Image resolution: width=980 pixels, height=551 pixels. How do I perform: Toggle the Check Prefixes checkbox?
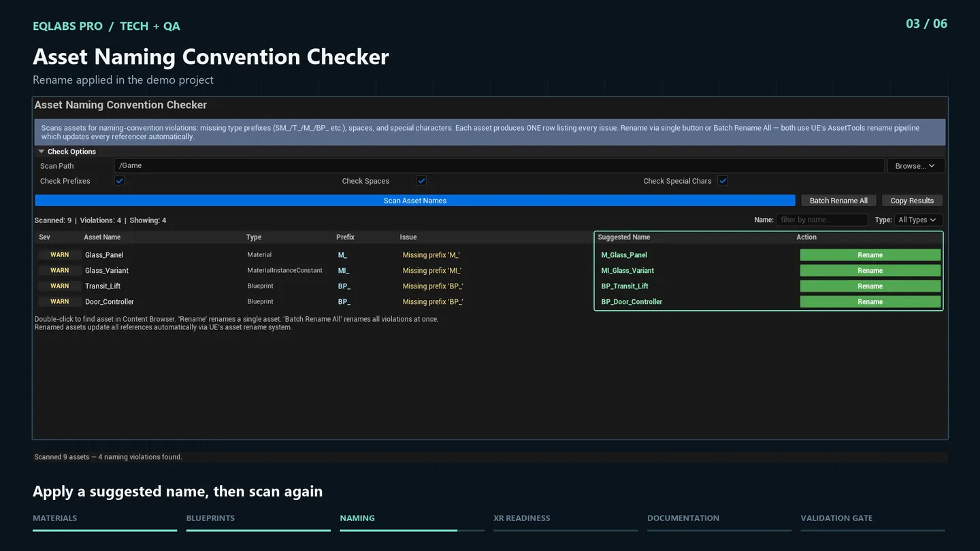[119, 181]
